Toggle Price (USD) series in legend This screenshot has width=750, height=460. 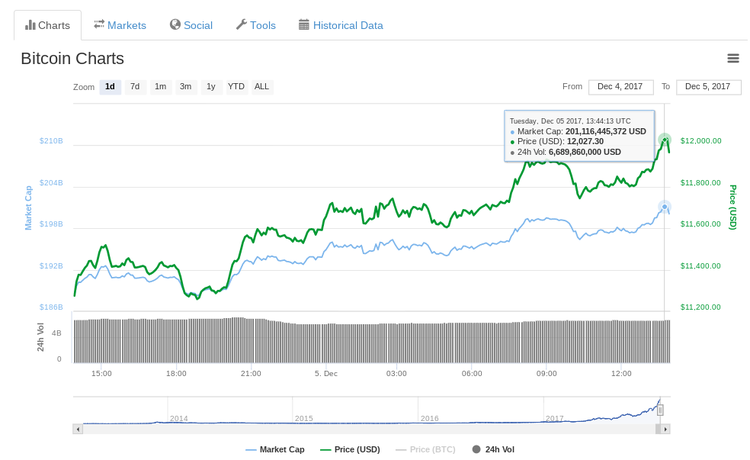tap(350, 449)
